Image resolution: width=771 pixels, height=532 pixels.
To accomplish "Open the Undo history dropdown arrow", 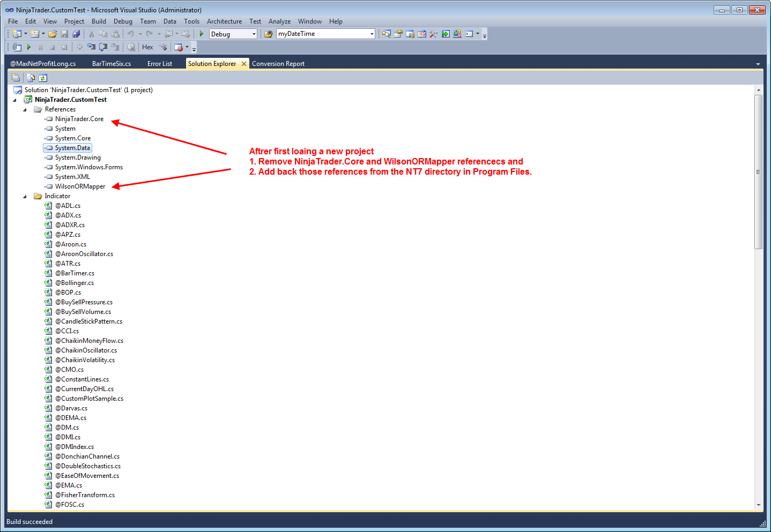I will coord(140,34).
